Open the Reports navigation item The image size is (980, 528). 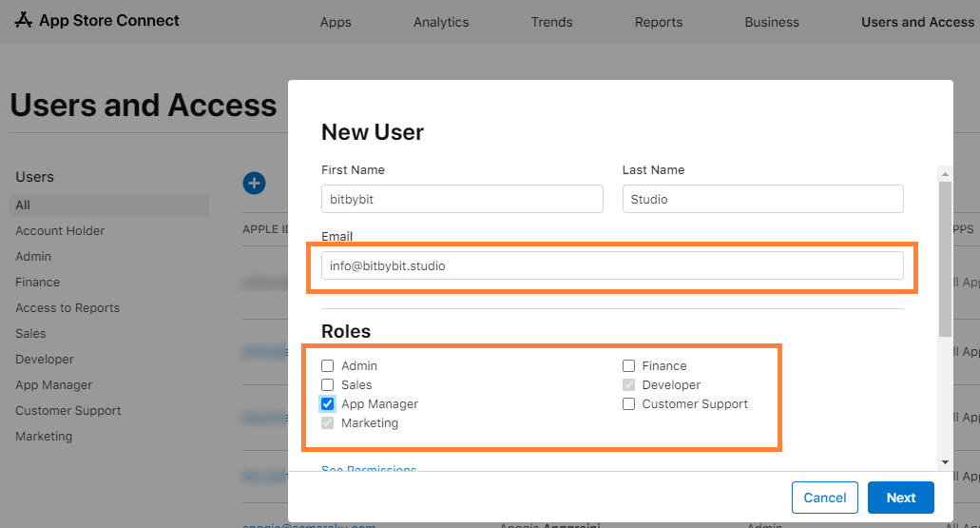point(659,22)
